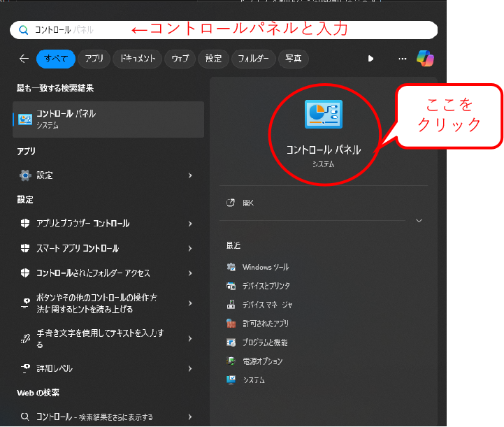
Task: Click narrator icon beside ボタンやその他のコントロール
Action: click(25, 303)
